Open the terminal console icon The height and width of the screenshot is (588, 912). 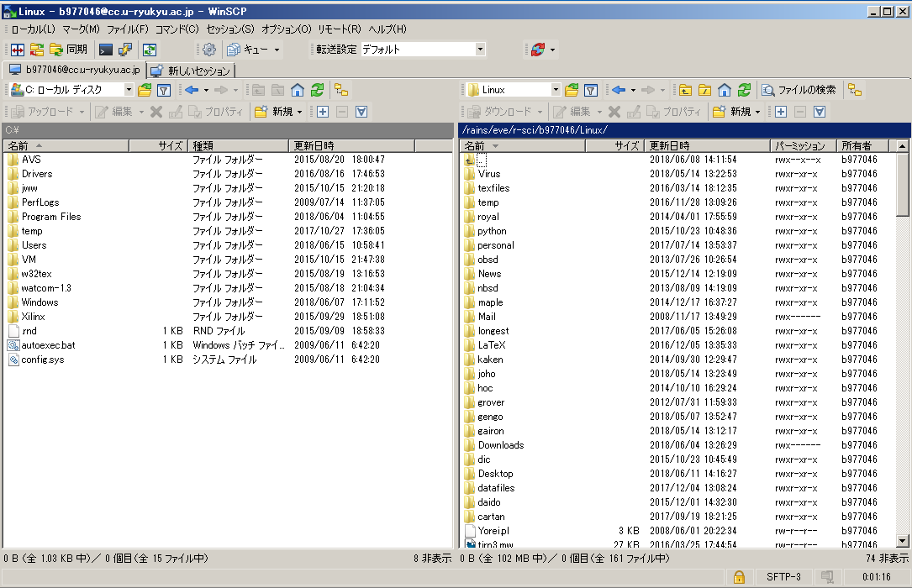click(x=106, y=50)
